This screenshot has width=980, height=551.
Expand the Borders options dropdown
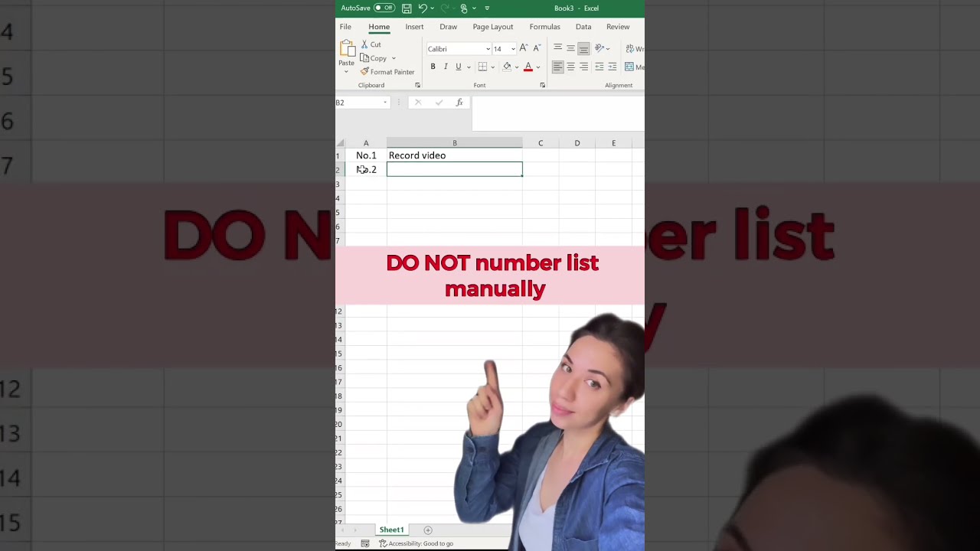coord(492,67)
